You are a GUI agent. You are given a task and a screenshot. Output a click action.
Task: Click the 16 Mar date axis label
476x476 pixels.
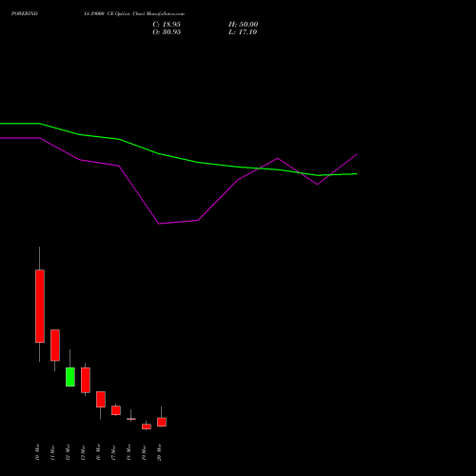pos(98,452)
